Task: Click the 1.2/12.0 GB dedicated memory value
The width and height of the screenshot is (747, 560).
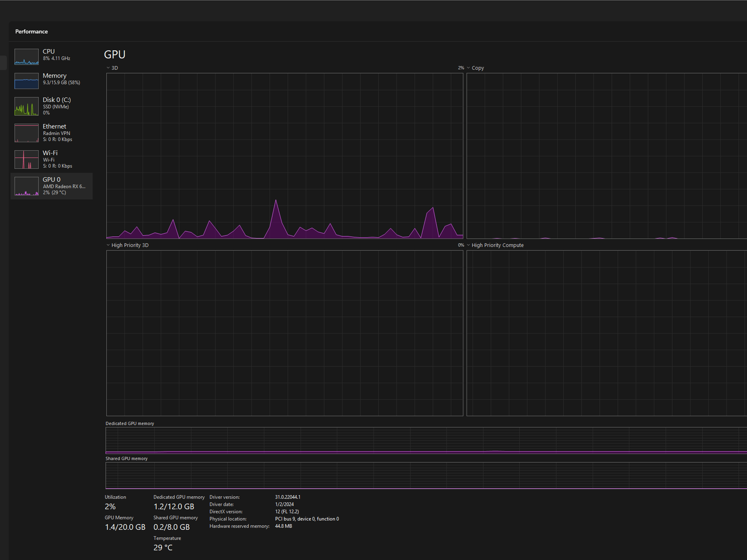Action: click(x=174, y=506)
